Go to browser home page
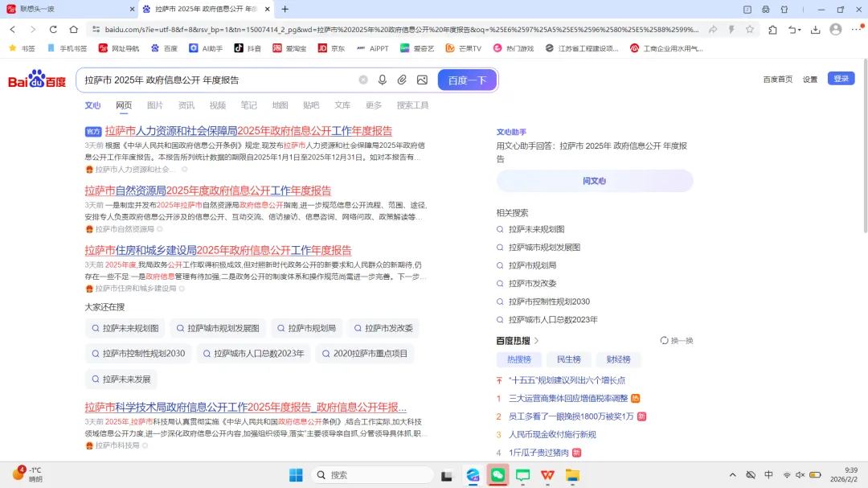Screen dimensions: 868x488 74,30
